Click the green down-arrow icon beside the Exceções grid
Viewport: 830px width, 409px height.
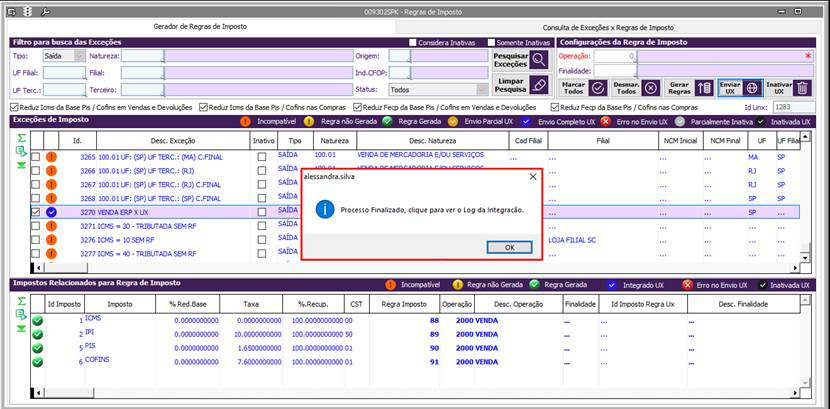click(21, 165)
